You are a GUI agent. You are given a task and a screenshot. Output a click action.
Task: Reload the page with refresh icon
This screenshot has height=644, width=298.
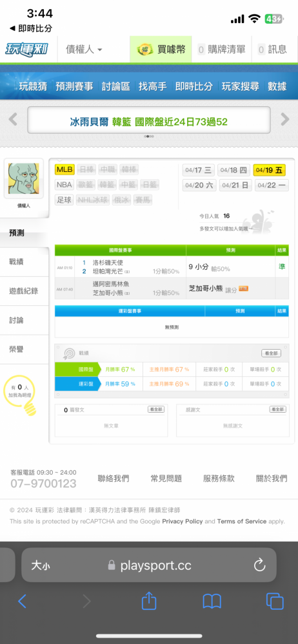[260, 565]
